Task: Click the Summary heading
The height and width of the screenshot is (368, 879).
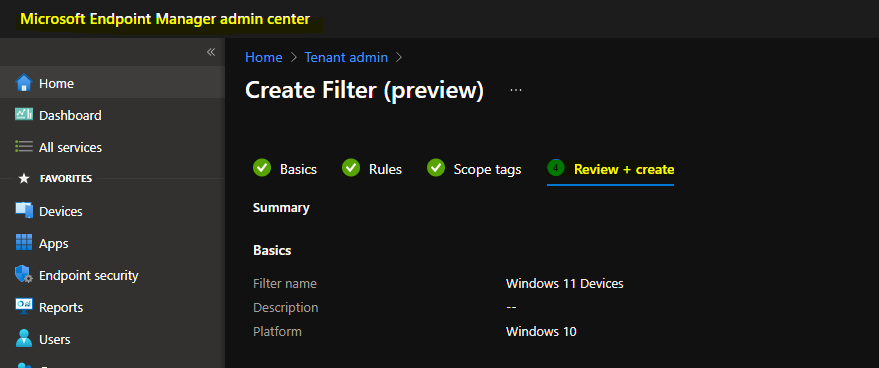Action: point(281,208)
